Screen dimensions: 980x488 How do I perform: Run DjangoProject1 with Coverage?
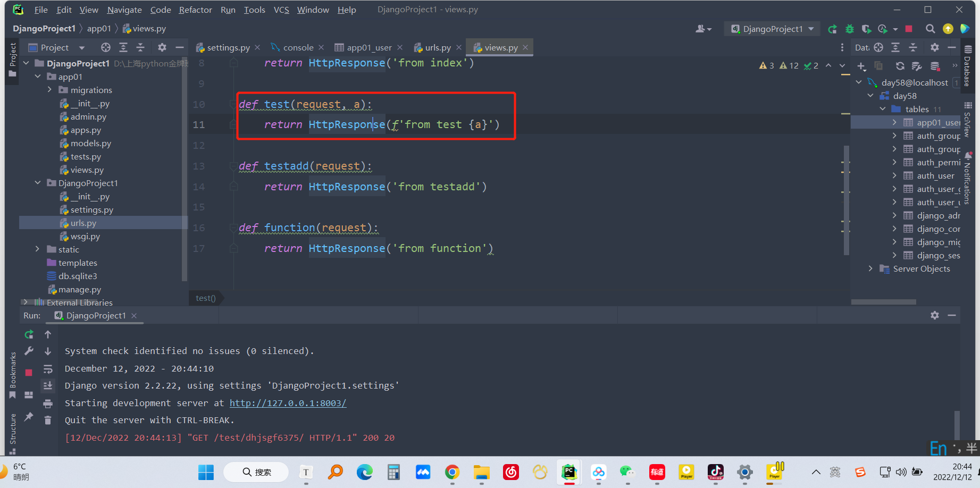[x=866, y=29]
